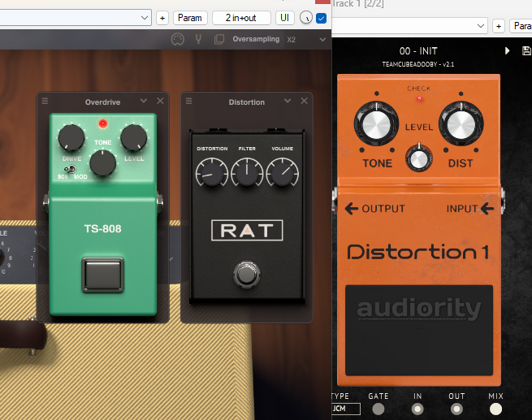The image size is (532, 420).
Task: Click the TEAMCUBEADOOBY - v2.1 text
Action: 418,64
